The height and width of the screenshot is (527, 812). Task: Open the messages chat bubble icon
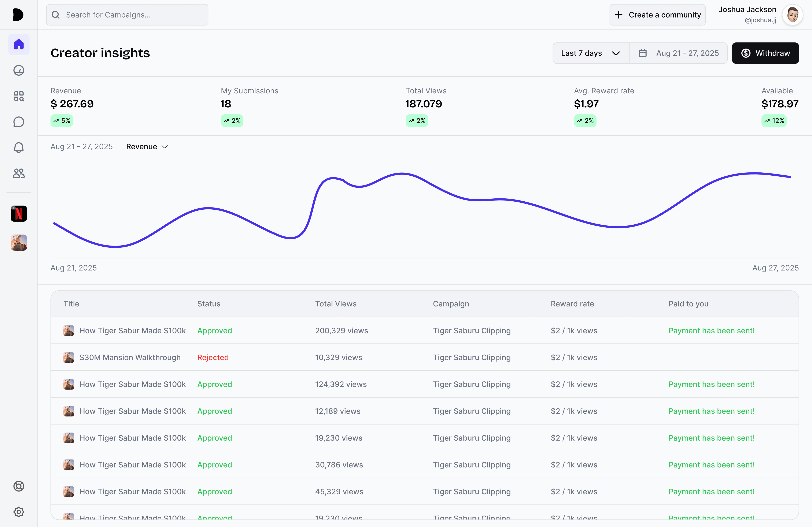click(18, 122)
